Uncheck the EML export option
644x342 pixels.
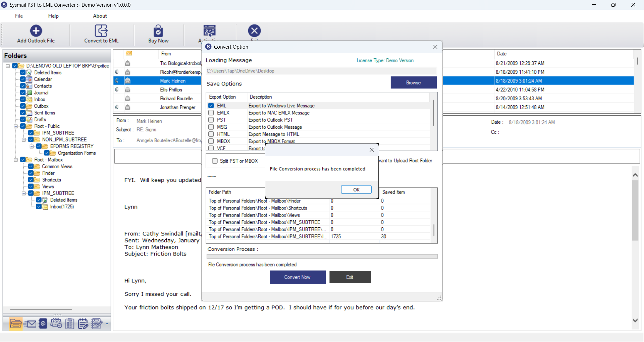(x=211, y=106)
